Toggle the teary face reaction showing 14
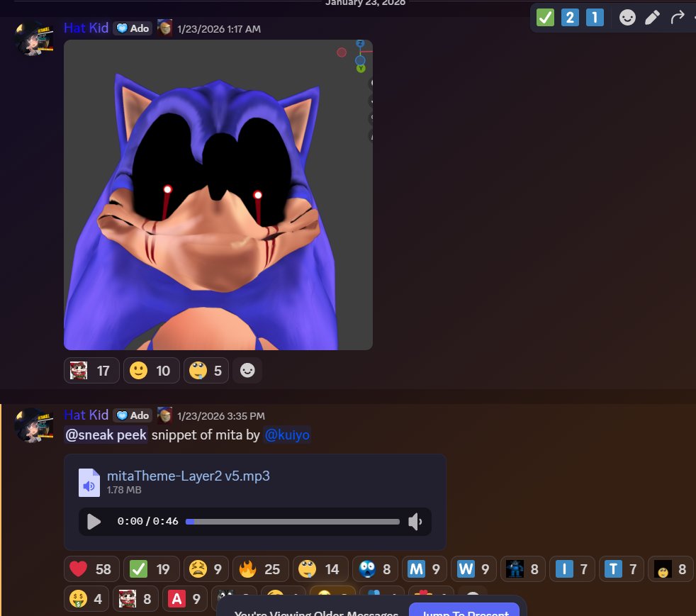This screenshot has height=616, width=696. [320, 569]
